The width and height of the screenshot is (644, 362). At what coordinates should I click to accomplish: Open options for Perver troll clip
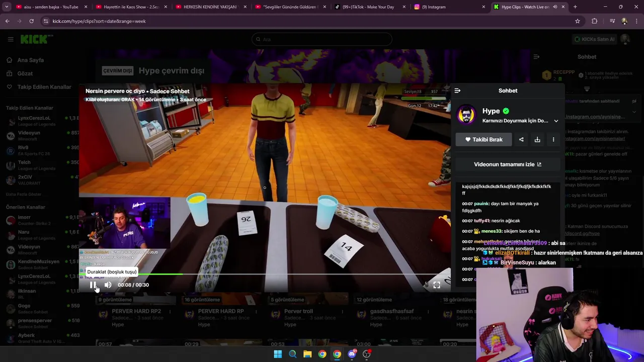pos(342,312)
